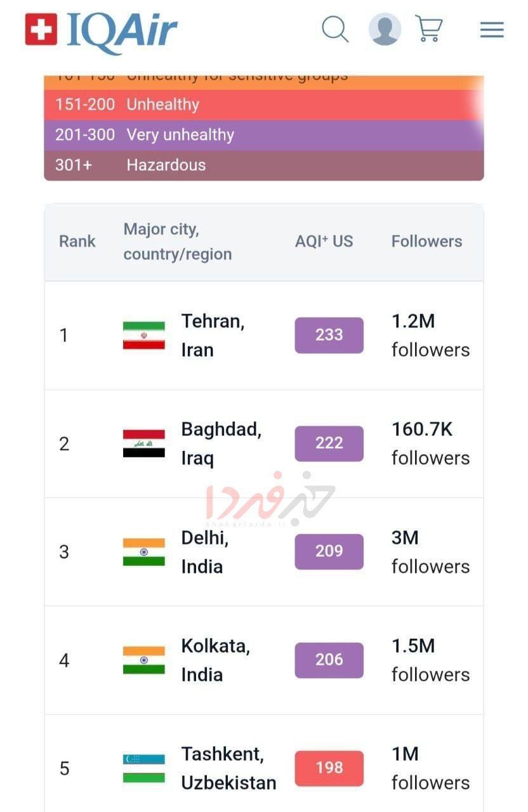The height and width of the screenshot is (812, 528).
Task: Click the Hazardous 301+ legend row
Action: (263, 166)
